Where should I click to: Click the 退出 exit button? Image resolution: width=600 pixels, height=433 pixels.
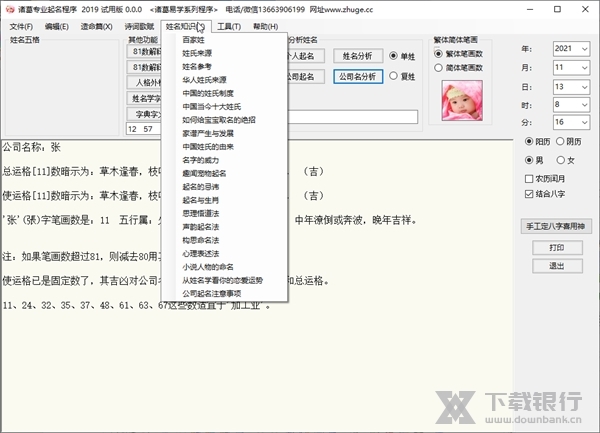click(557, 266)
